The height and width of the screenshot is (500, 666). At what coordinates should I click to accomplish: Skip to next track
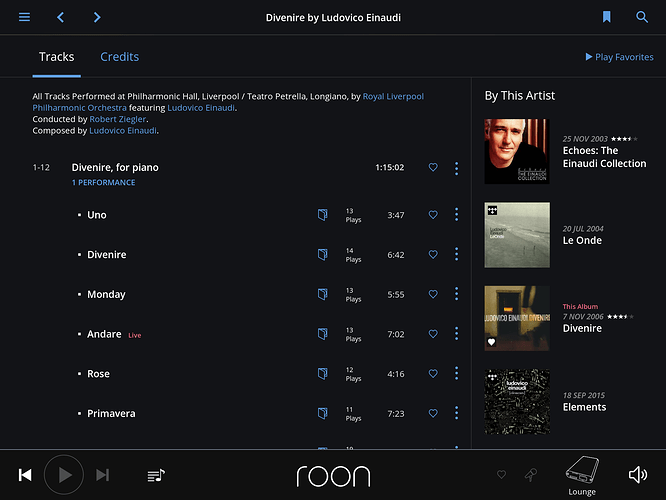[102, 475]
